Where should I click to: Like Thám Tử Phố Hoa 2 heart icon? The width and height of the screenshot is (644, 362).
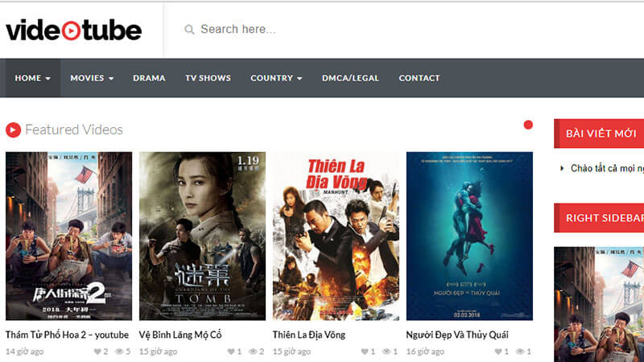click(x=97, y=352)
